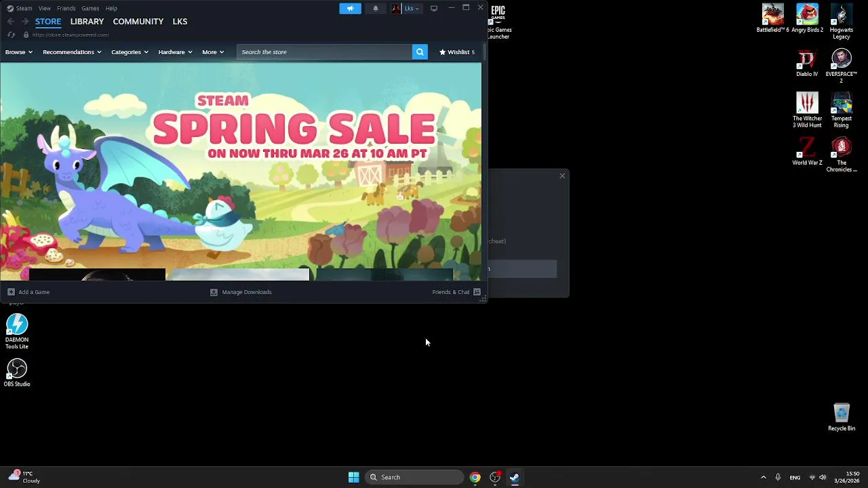Click the taskbar Search box

[414, 477]
